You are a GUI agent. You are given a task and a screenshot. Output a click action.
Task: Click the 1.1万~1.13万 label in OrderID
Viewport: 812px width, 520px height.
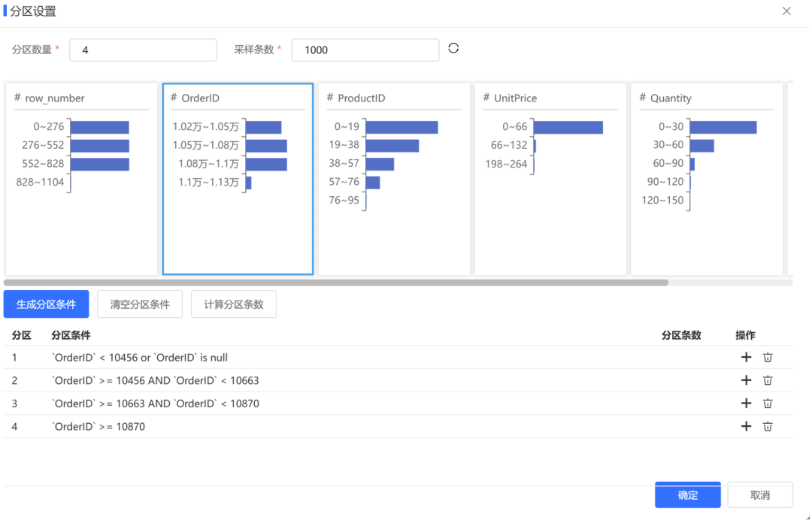point(208,182)
